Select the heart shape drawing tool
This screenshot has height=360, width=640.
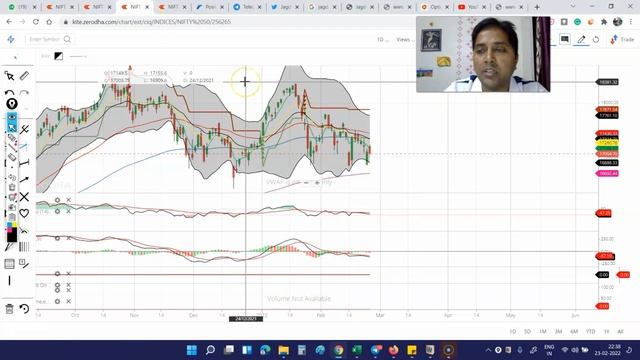point(24,213)
